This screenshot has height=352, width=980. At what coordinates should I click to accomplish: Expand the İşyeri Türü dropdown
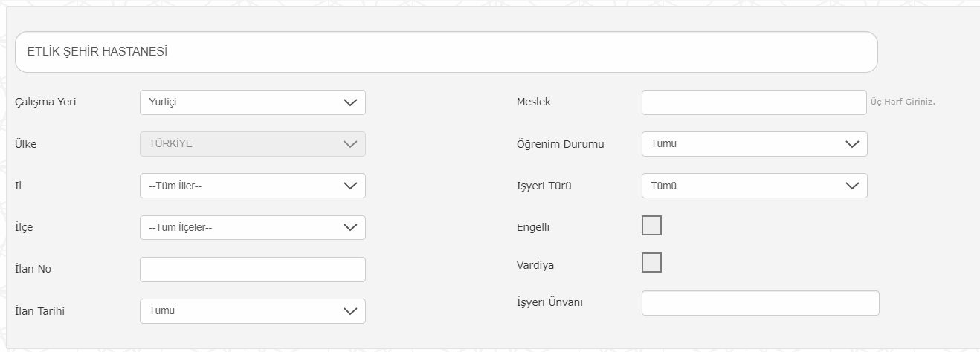pyautogui.click(x=754, y=186)
